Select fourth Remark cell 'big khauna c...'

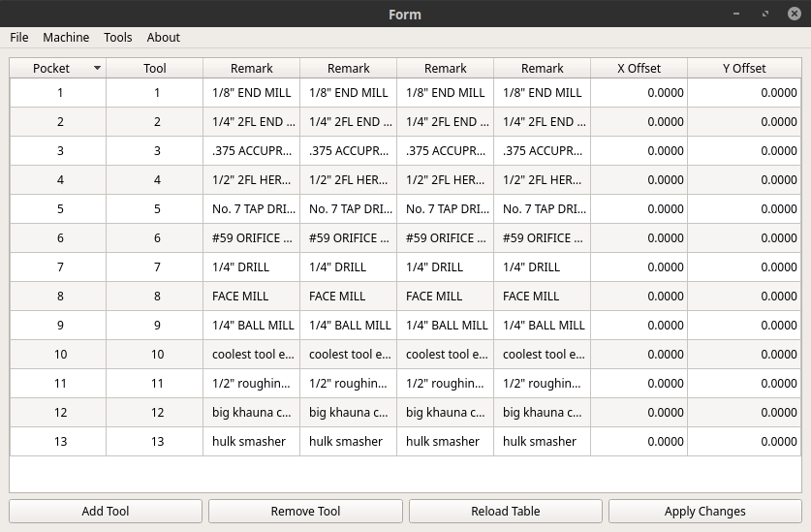pyautogui.click(x=542, y=413)
